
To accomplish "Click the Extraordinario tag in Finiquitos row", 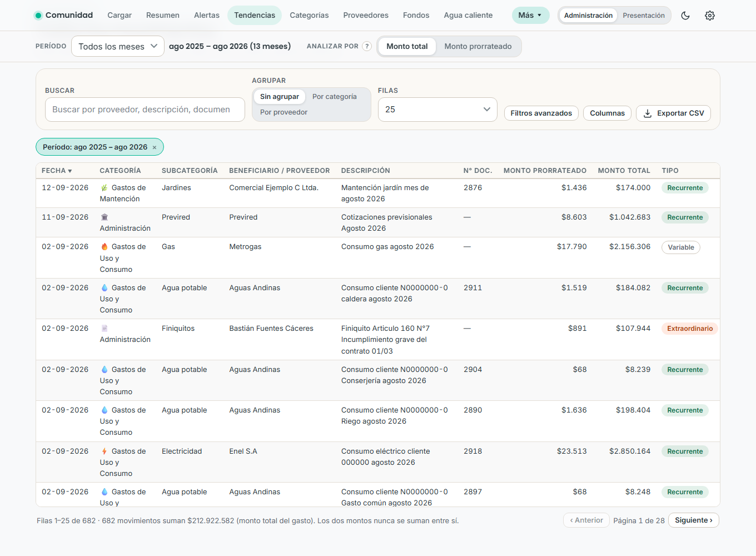I will pyautogui.click(x=690, y=329).
